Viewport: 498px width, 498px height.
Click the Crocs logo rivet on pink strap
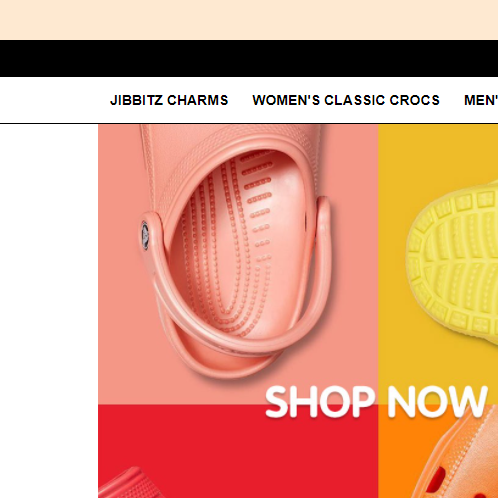tap(145, 235)
